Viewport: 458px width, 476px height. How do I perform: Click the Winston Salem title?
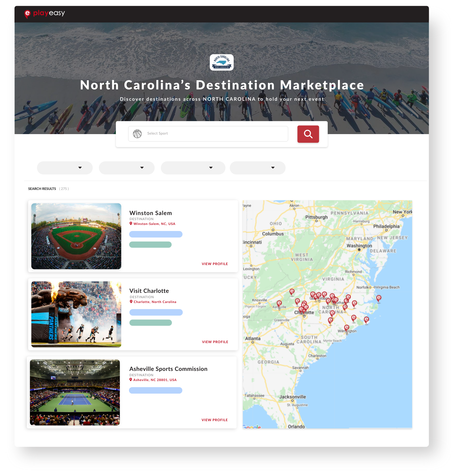coord(151,213)
